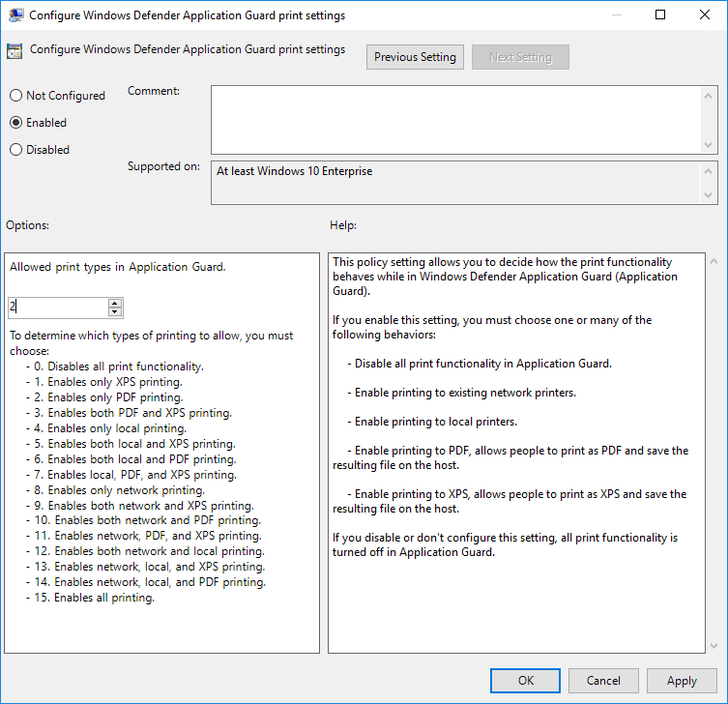
Task: Click '2. Enables only PDF printing.' line
Action: [104, 397]
